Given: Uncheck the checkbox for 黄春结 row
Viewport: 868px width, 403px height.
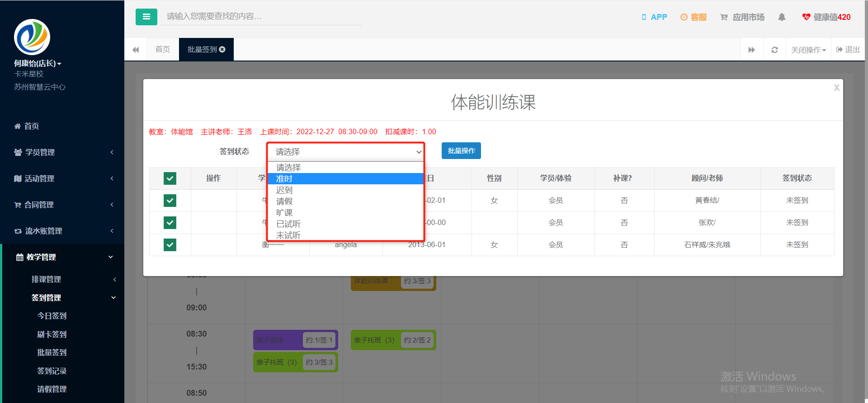Looking at the screenshot, I should (170, 201).
